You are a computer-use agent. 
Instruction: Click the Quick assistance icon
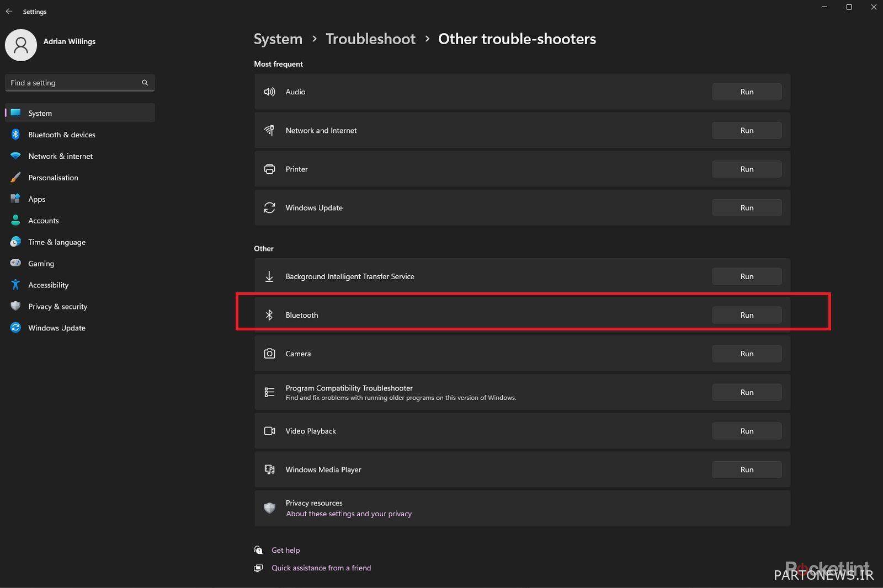pyautogui.click(x=258, y=568)
